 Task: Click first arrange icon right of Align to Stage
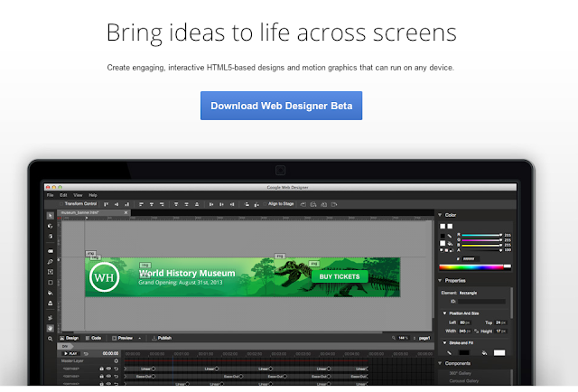point(303,204)
